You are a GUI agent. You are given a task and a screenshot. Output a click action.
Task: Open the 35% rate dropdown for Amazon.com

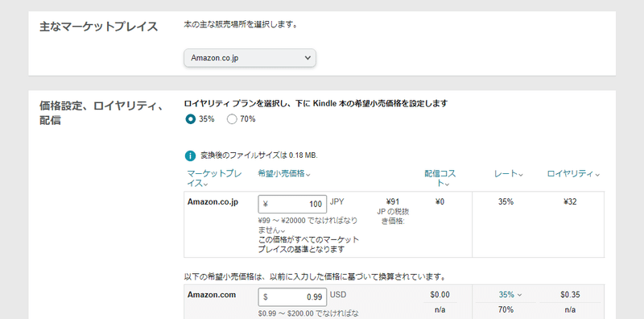pyautogui.click(x=510, y=295)
